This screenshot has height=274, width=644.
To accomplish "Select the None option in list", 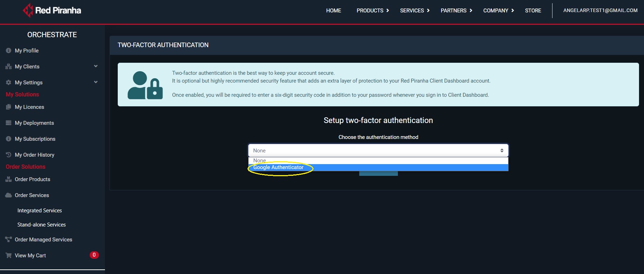I will click(378, 161).
